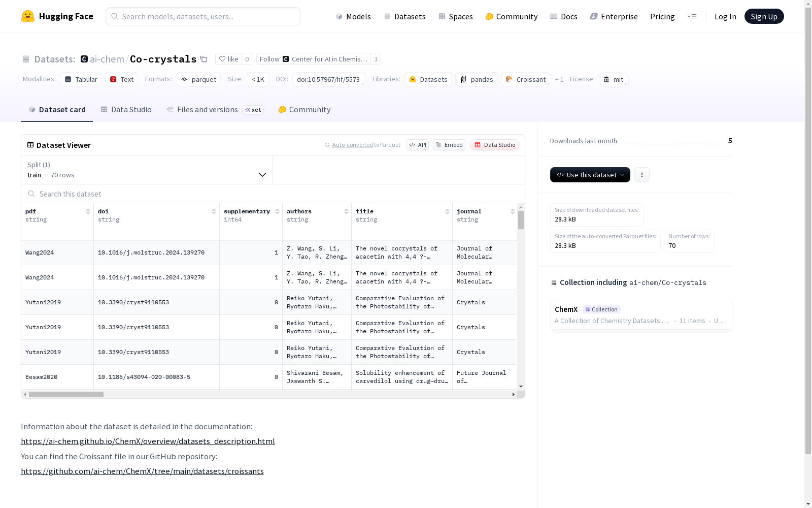Select the 10.1186/s43094-020-00083-5 doi cell

coord(157,377)
